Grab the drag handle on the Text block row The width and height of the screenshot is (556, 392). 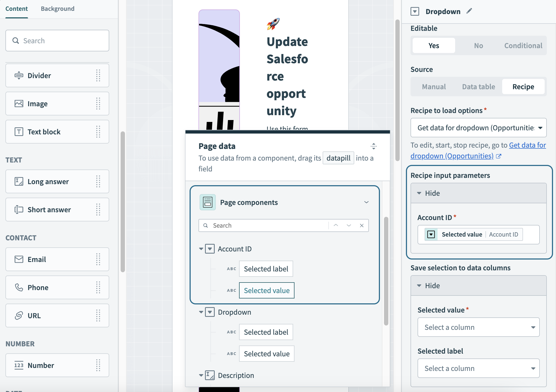pos(98,132)
